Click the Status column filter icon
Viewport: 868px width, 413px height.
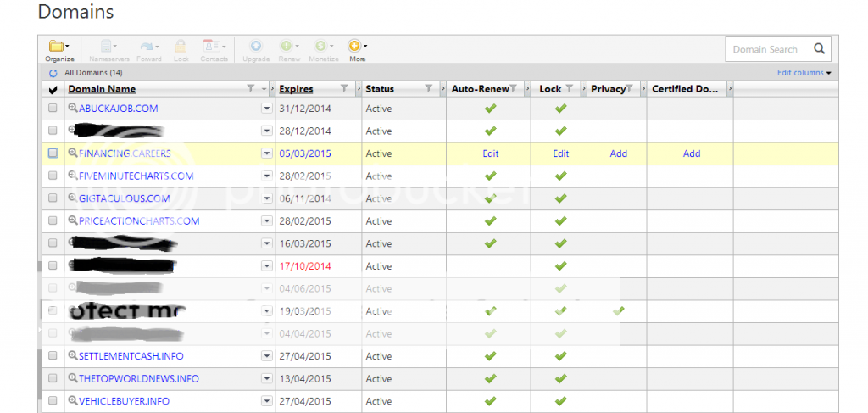coord(428,88)
